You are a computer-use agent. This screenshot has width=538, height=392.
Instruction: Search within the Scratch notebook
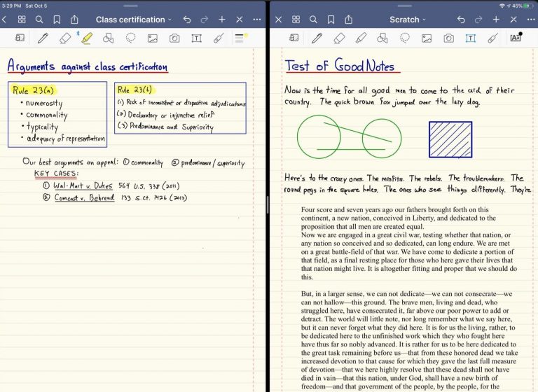click(313, 20)
